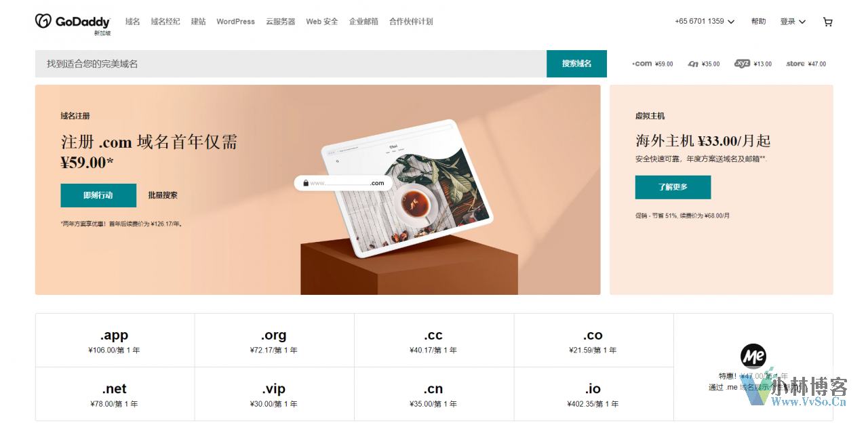The height and width of the screenshot is (427, 868).
Task: Click the 即刻行动 button
Action: point(98,195)
